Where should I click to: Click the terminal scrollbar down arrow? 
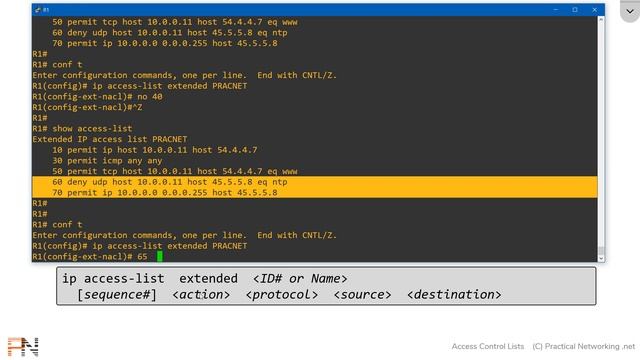point(601,258)
